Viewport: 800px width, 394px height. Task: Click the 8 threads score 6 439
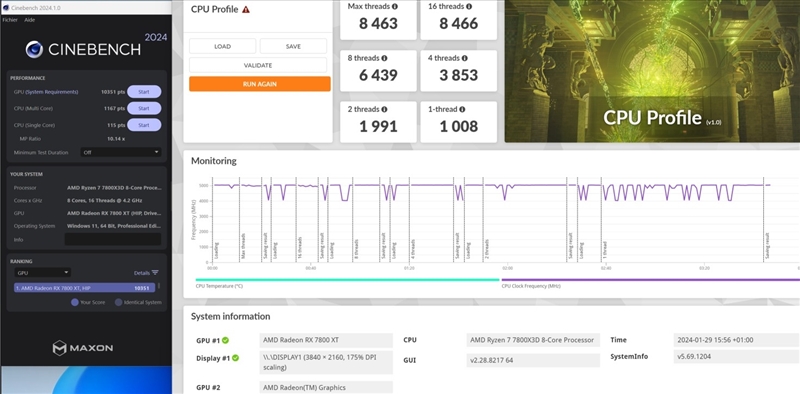[x=378, y=75]
